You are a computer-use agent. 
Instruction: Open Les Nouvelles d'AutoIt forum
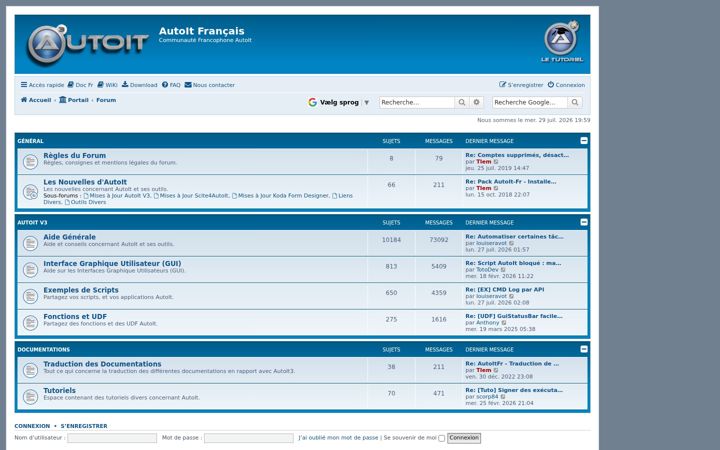(85, 182)
